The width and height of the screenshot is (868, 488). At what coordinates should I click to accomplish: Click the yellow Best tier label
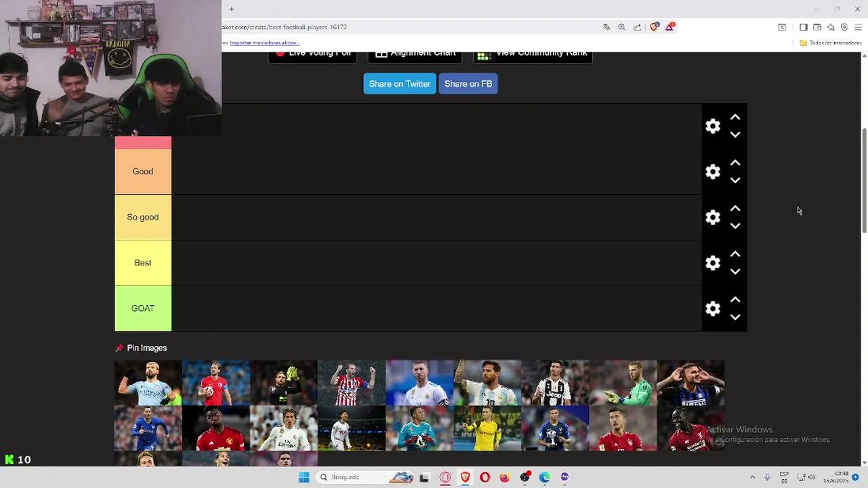[x=143, y=263]
